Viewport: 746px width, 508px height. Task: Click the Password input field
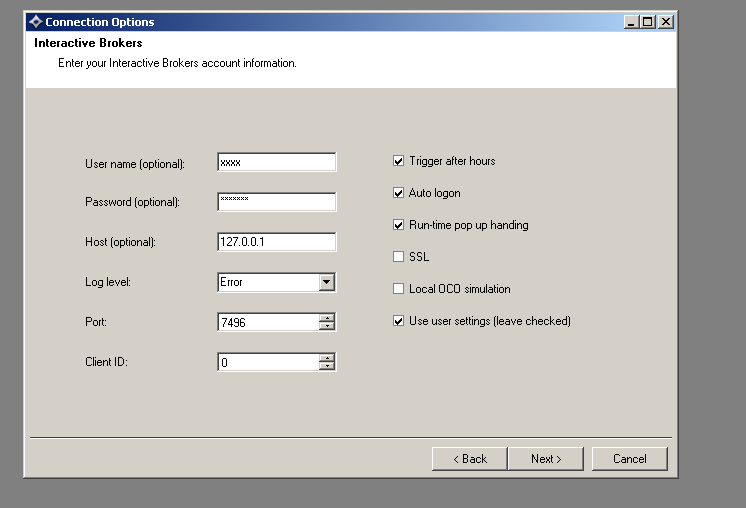[x=276, y=202]
